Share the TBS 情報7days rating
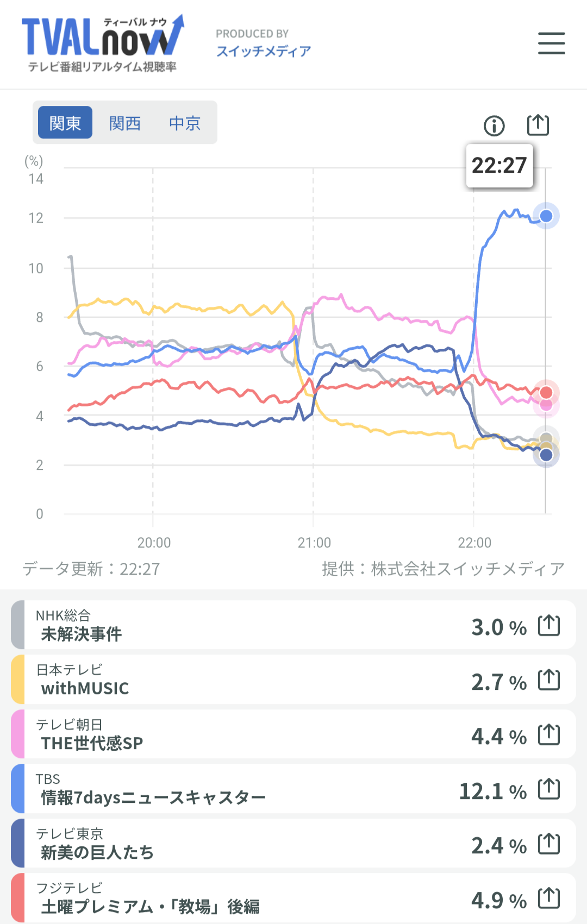 [x=548, y=789]
